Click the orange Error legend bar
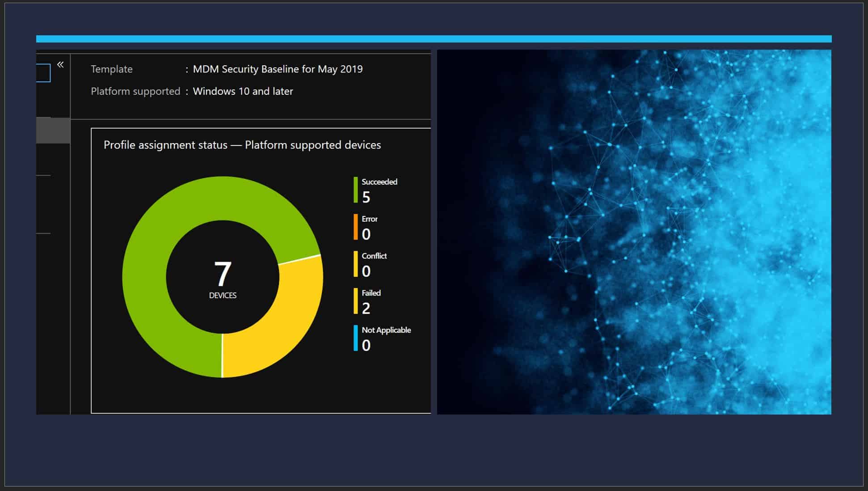The height and width of the screenshot is (491, 868). pyautogui.click(x=355, y=225)
